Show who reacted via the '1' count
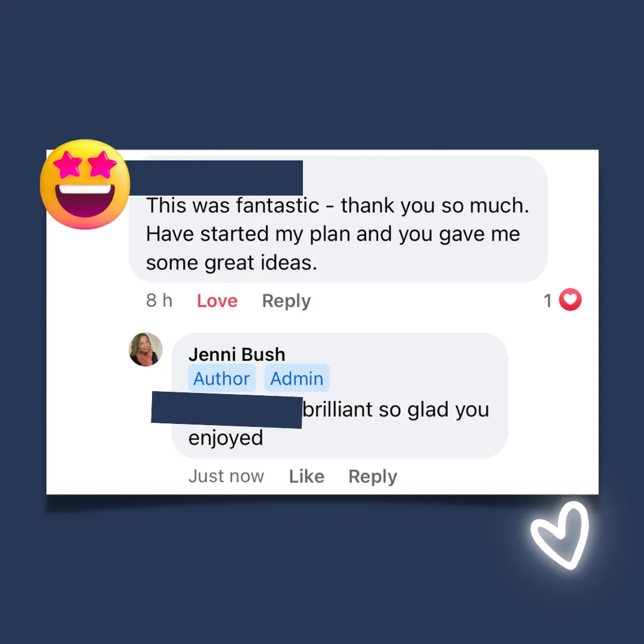644x644 pixels. pyautogui.click(x=547, y=301)
